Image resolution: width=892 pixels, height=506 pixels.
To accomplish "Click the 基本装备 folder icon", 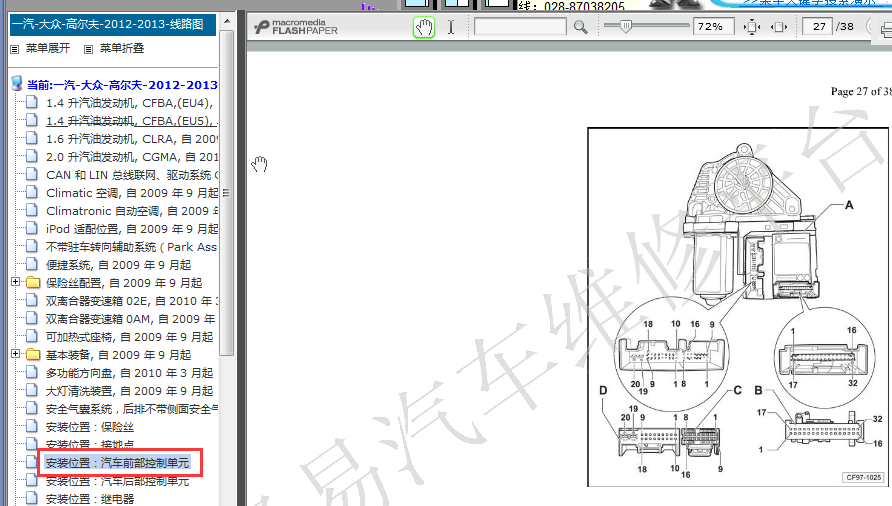I will (x=34, y=355).
